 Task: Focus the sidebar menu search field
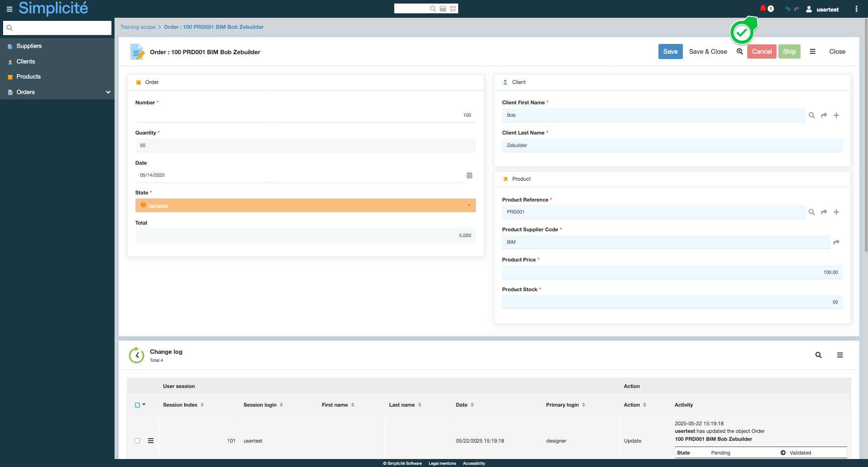(x=57, y=28)
